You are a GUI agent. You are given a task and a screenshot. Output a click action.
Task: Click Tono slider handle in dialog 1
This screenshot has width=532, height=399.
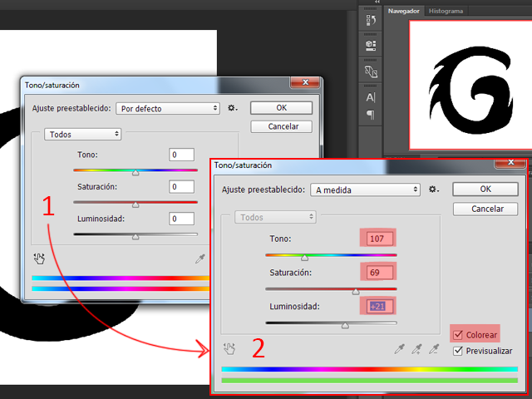(x=135, y=173)
